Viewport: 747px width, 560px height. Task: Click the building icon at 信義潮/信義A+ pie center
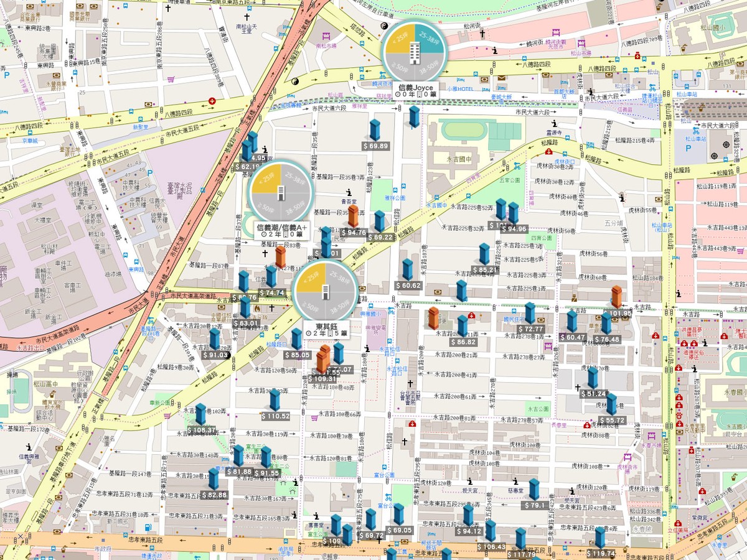coord(280,194)
